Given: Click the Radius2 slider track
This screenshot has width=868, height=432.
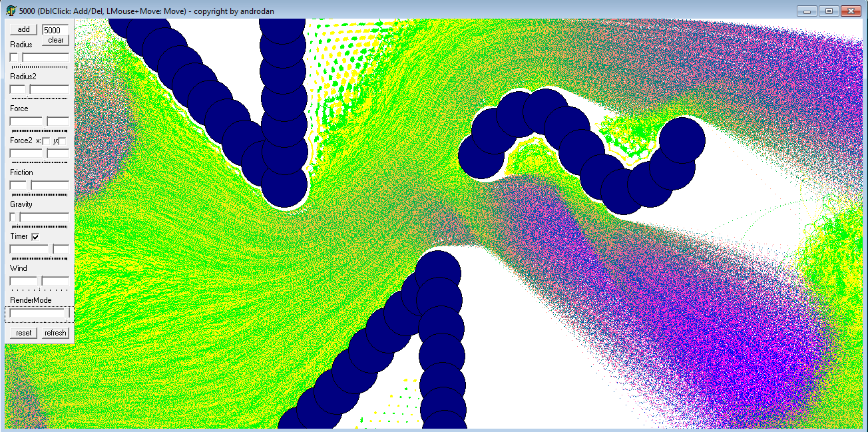Looking at the screenshot, I should (x=39, y=90).
